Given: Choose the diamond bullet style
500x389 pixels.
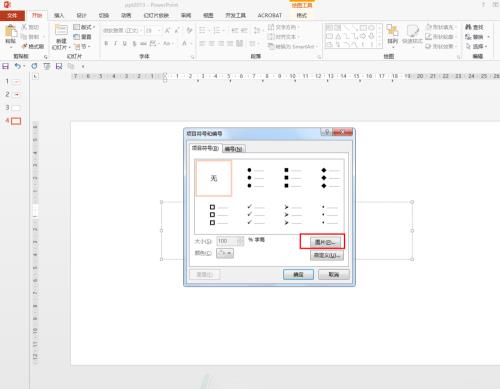Looking at the screenshot, I should [x=330, y=178].
